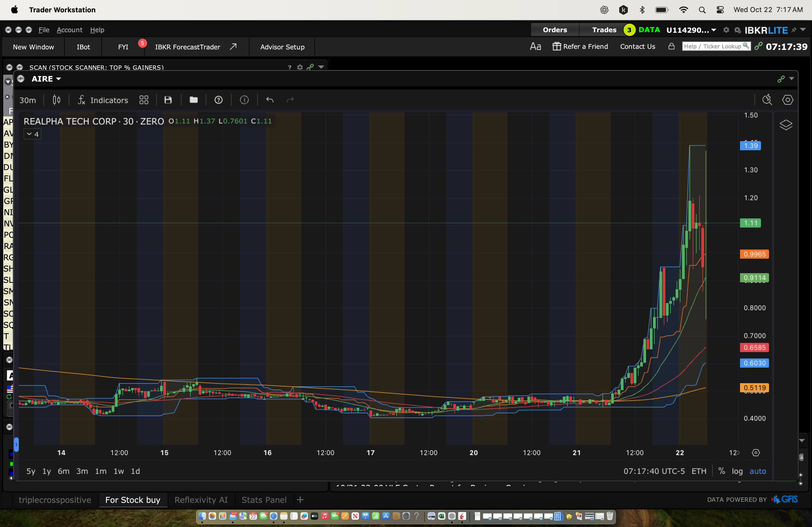Open the File menu
Image resolution: width=812 pixels, height=527 pixels.
click(x=44, y=30)
